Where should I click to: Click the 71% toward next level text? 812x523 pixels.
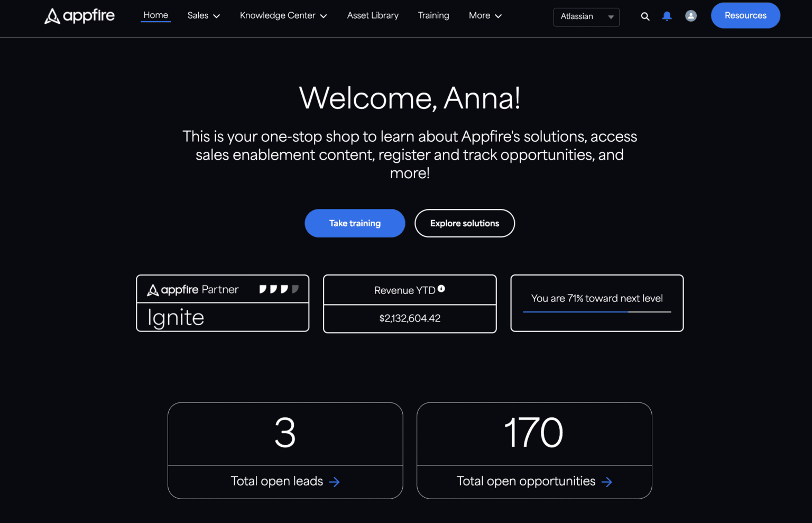coord(597,298)
